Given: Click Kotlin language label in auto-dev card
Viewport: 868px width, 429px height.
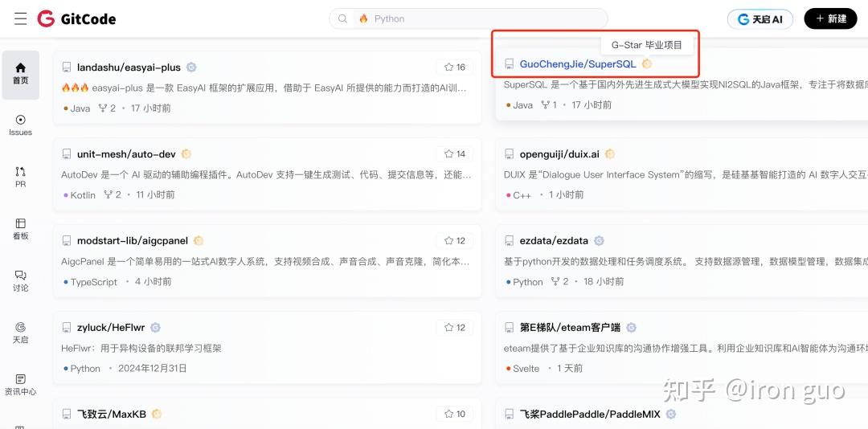Looking at the screenshot, I should pyautogui.click(x=83, y=195).
